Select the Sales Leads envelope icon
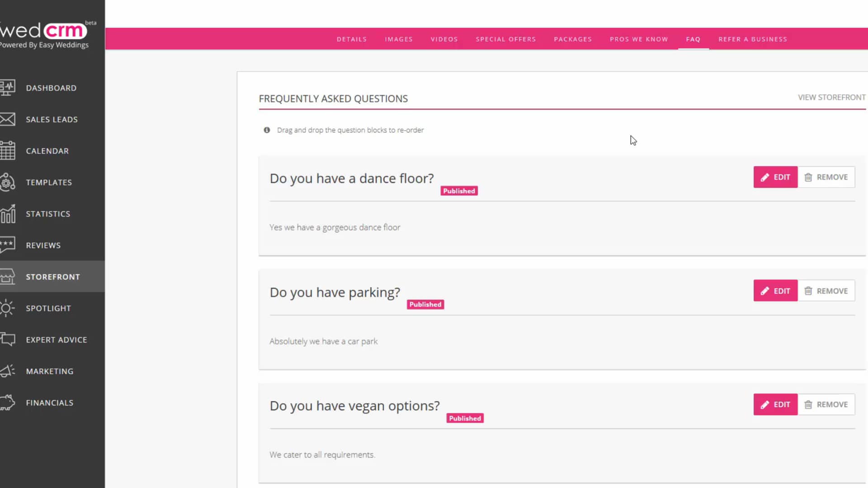 coord(9,119)
